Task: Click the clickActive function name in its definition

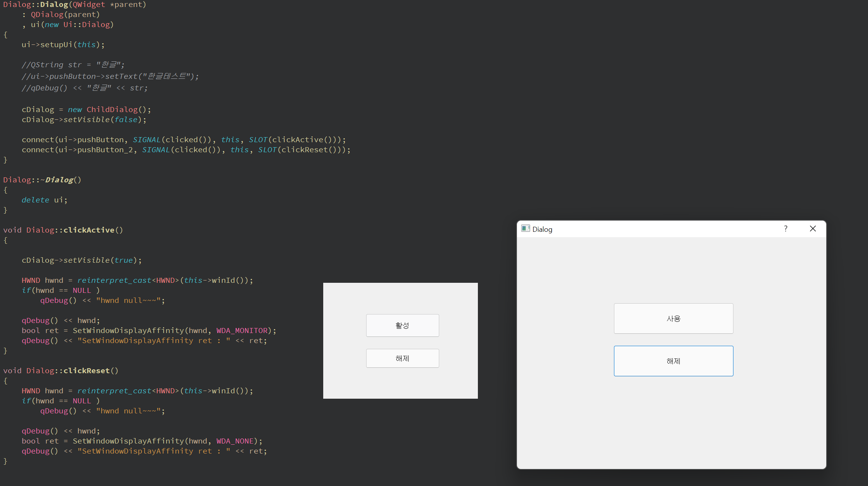Action: (89, 230)
